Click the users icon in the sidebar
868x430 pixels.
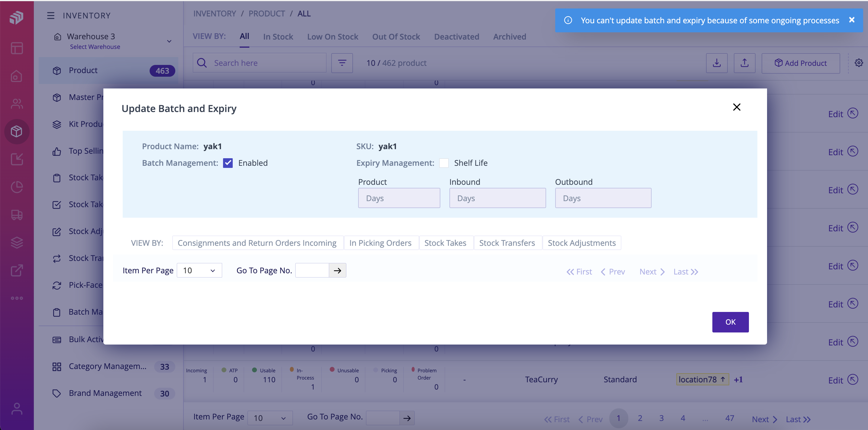coord(16,103)
